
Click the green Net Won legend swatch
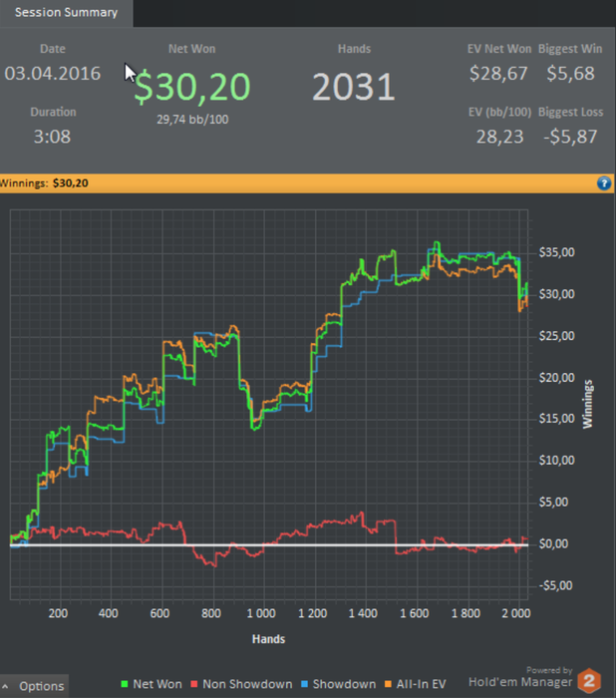(x=125, y=684)
